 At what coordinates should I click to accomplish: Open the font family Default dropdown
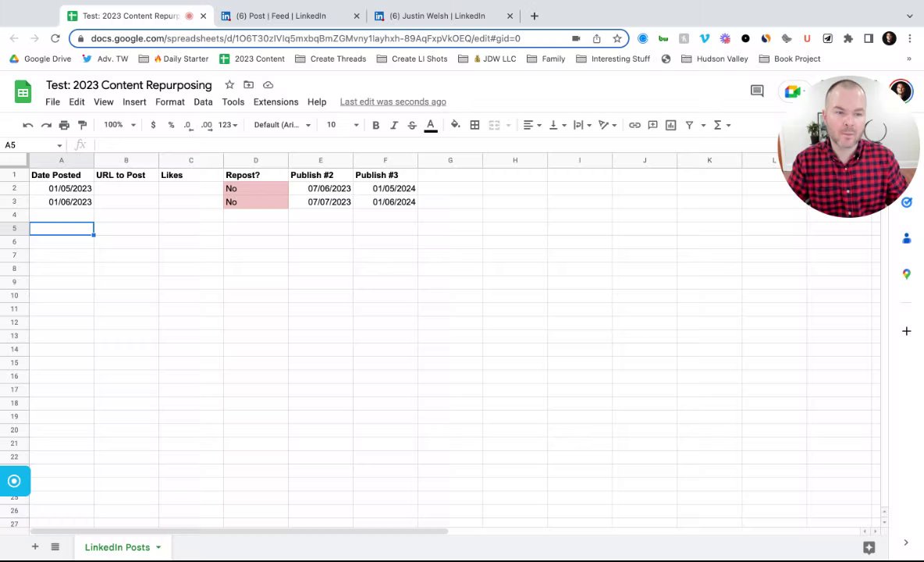283,125
